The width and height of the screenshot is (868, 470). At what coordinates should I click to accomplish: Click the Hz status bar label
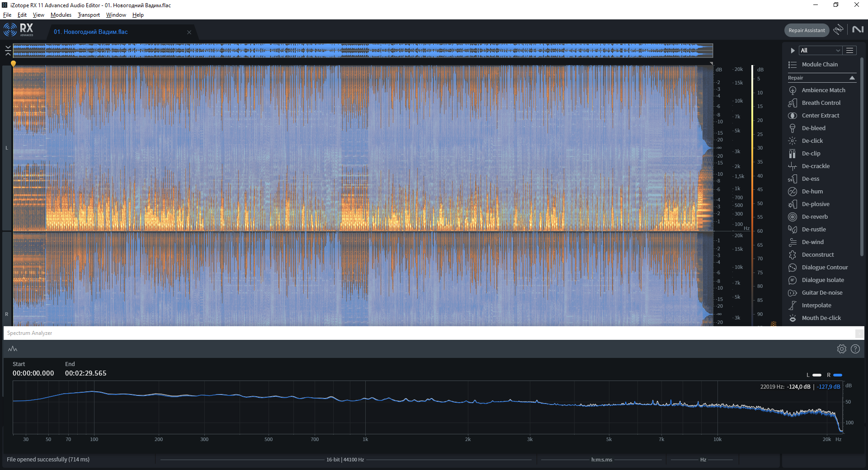point(703,460)
